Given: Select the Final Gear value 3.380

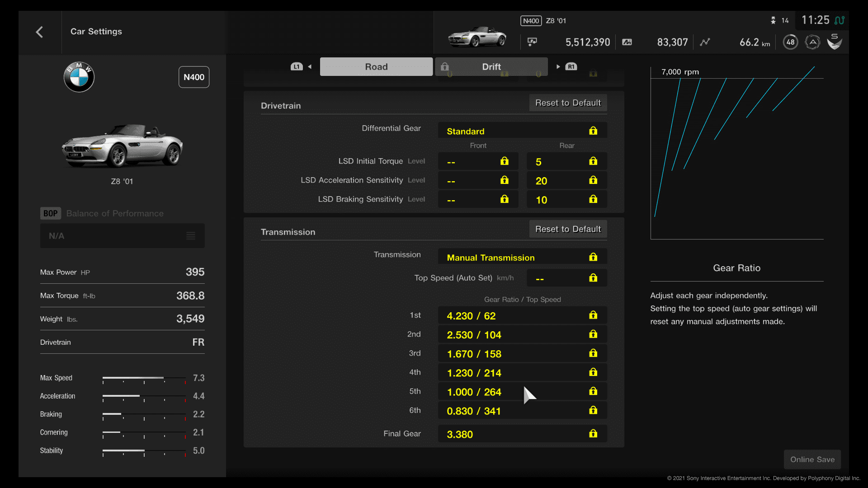Looking at the screenshot, I should coord(522,434).
